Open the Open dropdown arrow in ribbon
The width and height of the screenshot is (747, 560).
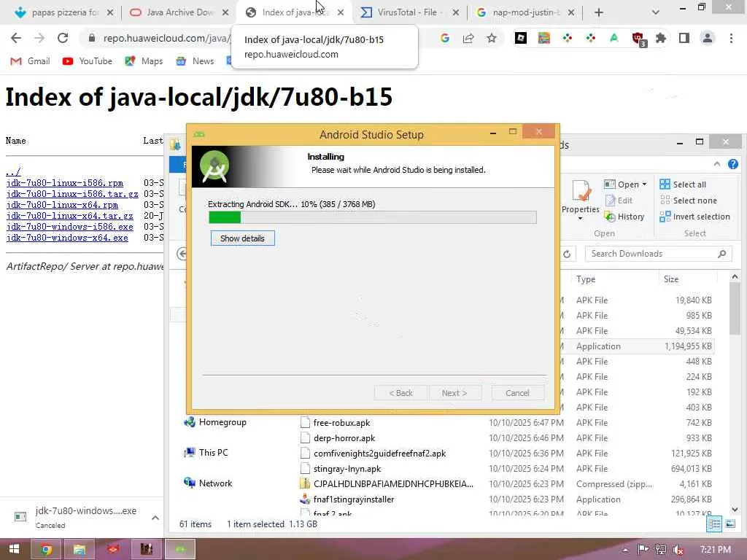tap(645, 184)
